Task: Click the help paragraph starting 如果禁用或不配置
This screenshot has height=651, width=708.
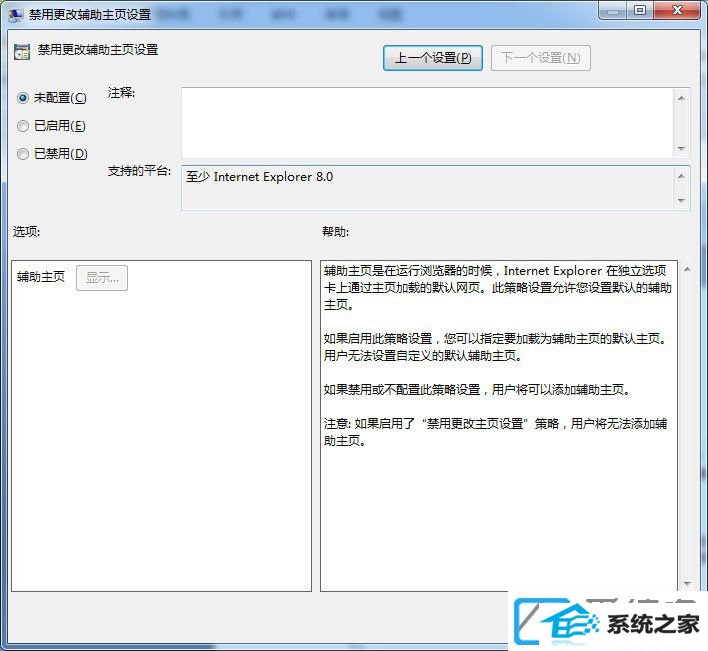Action: [477, 390]
